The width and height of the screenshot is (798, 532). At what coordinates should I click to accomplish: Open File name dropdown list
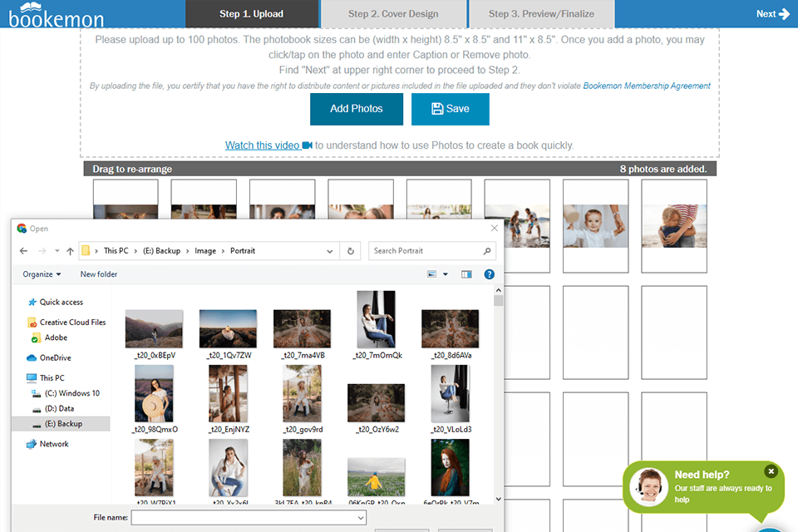click(x=360, y=518)
